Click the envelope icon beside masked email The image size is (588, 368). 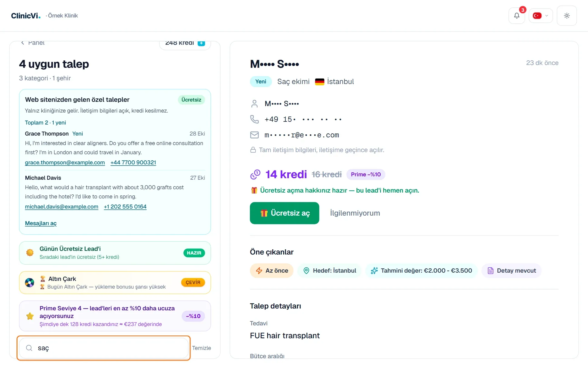[x=254, y=135]
